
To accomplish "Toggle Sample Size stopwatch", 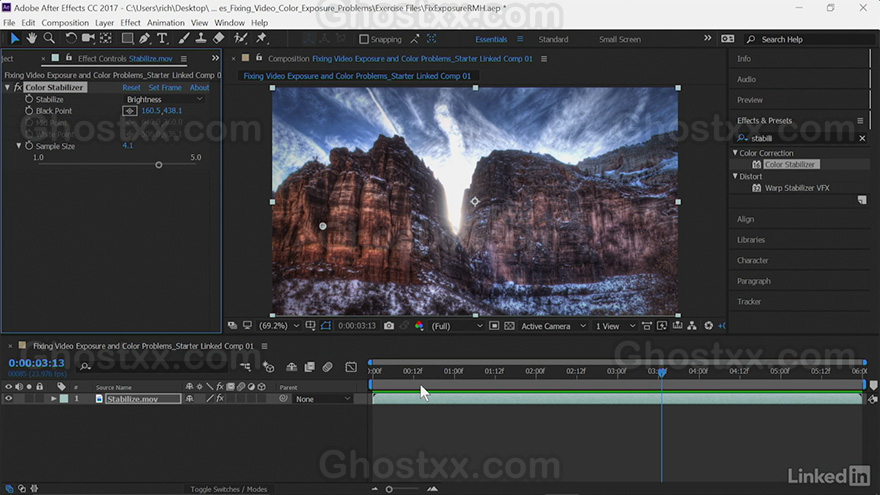I will pos(29,146).
